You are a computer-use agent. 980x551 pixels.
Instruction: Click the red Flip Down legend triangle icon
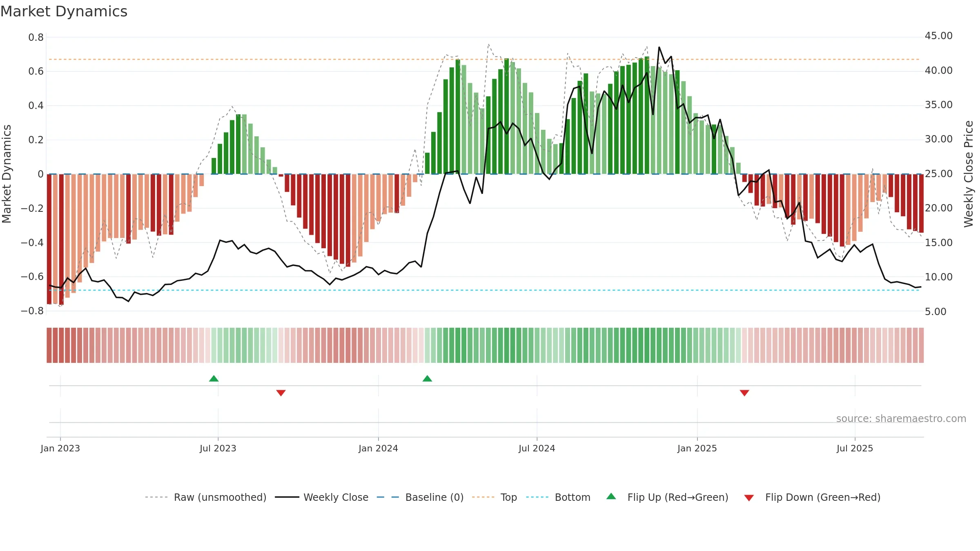click(x=749, y=498)
